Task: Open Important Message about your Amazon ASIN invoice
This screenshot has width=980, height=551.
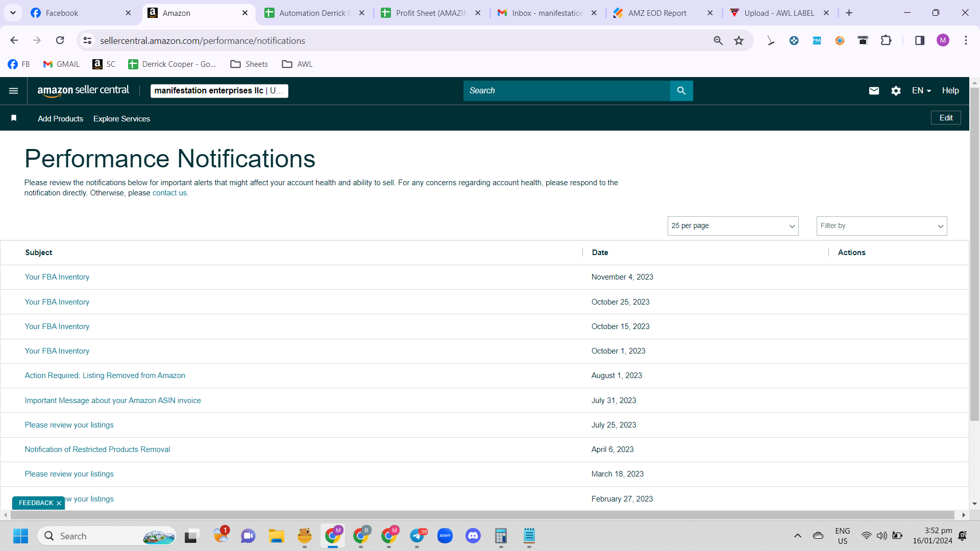Action: point(113,400)
